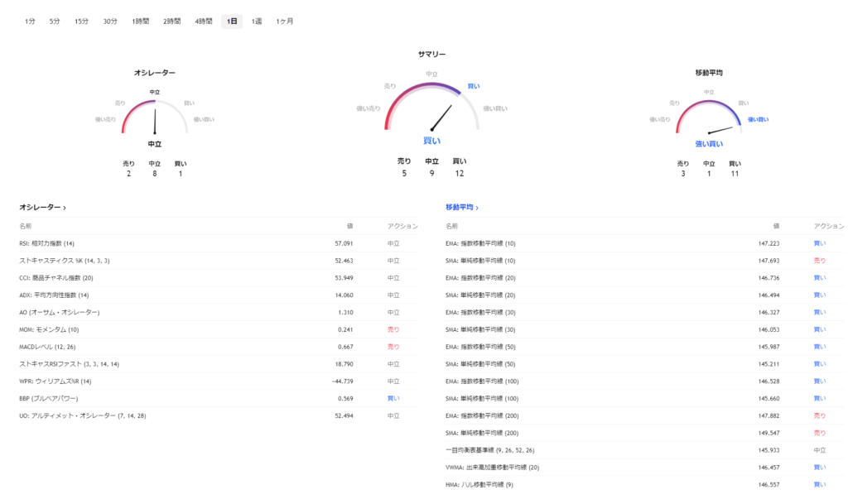Click the active 1日 timeframe tab
Image resolution: width=848 pixels, height=504 pixels.
pyautogui.click(x=232, y=21)
